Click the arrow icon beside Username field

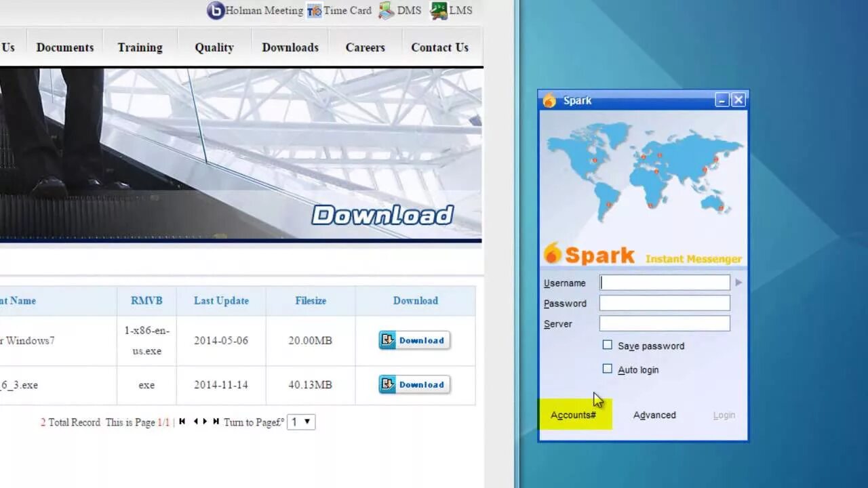pos(738,283)
